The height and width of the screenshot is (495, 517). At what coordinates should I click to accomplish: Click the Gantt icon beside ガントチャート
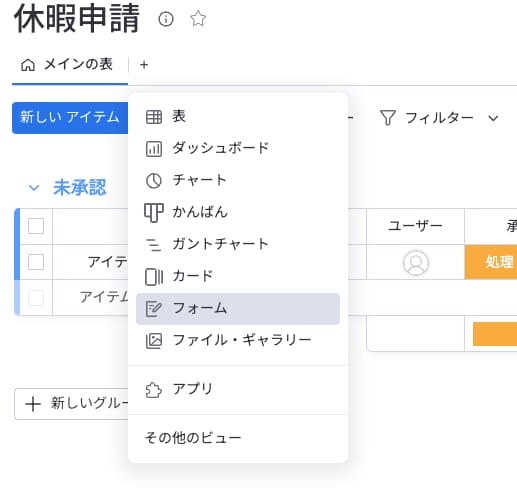[154, 245]
